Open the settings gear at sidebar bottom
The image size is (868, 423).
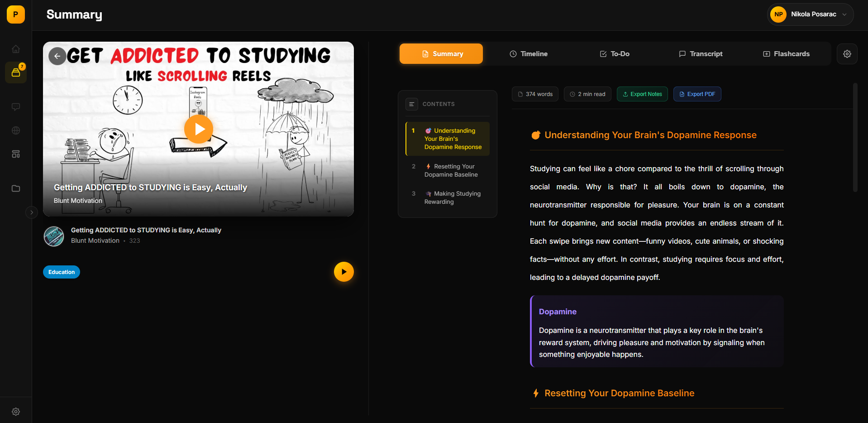click(16, 412)
